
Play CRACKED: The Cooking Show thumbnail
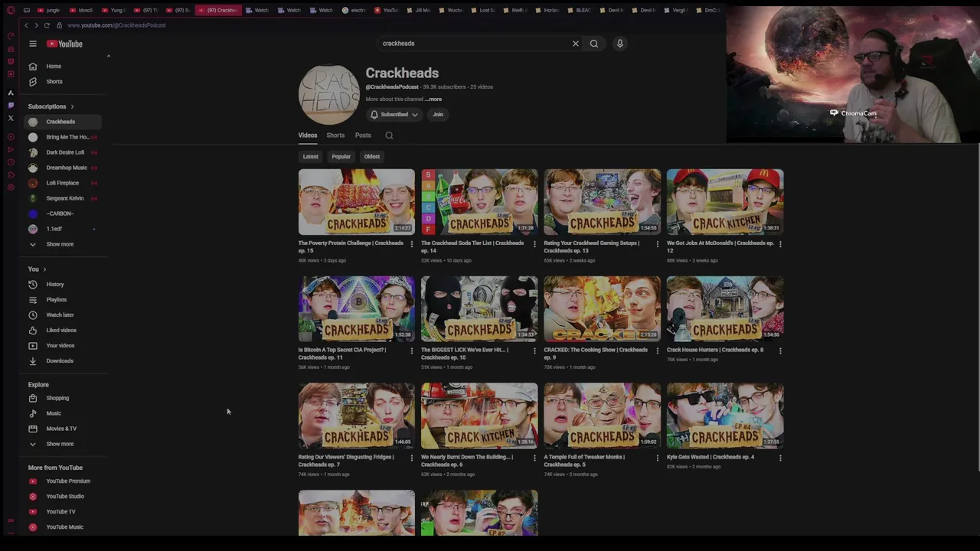[x=603, y=309]
